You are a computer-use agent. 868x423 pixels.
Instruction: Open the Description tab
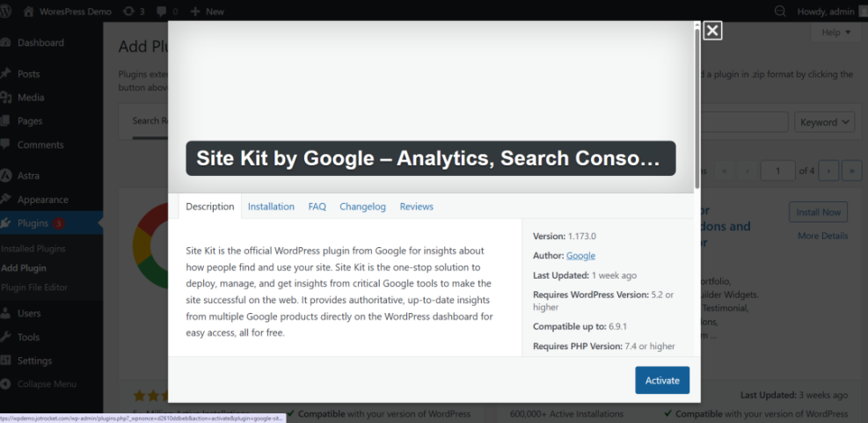(210, 207)
